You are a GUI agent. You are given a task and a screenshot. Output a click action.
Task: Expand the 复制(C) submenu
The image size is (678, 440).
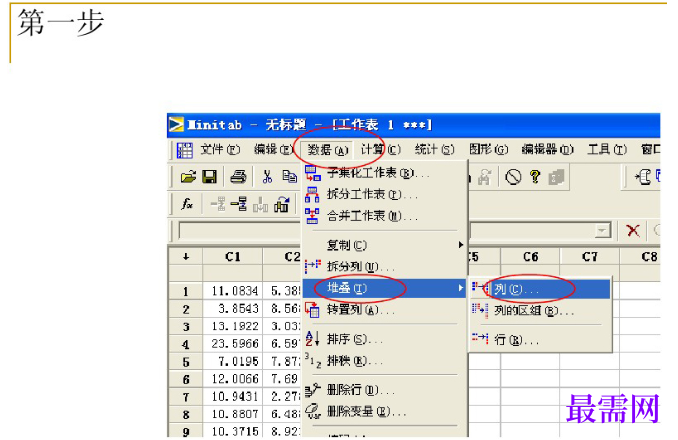coord(385,245)
